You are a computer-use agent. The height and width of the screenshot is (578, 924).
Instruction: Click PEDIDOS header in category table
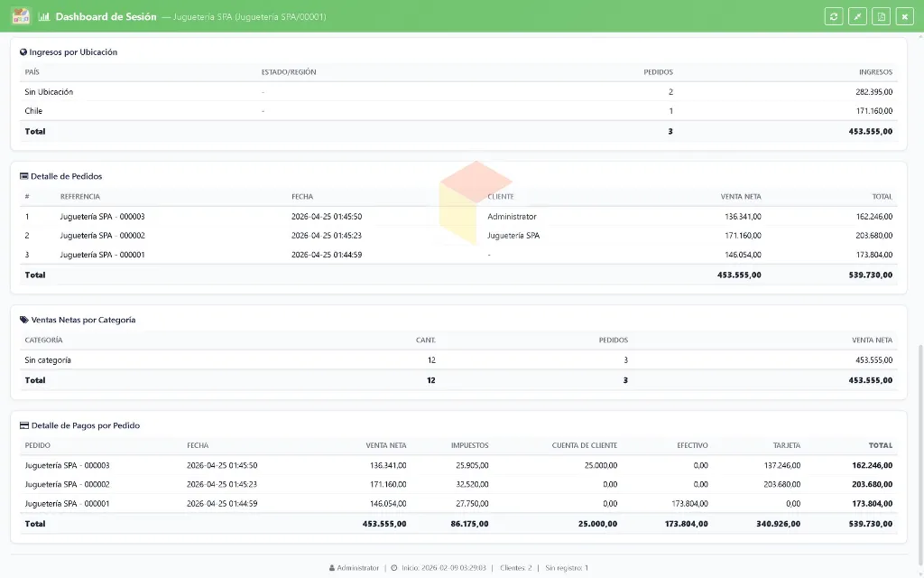614,340
